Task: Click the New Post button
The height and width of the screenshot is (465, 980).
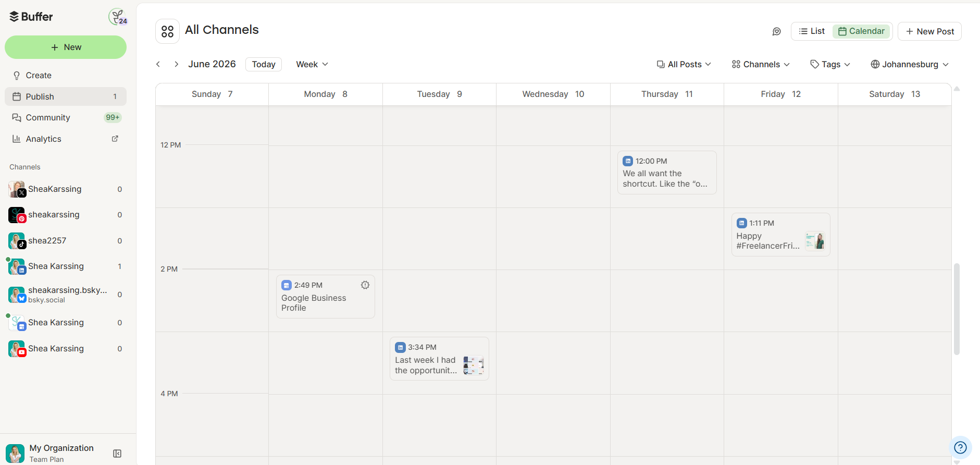Action: point(929,31)
